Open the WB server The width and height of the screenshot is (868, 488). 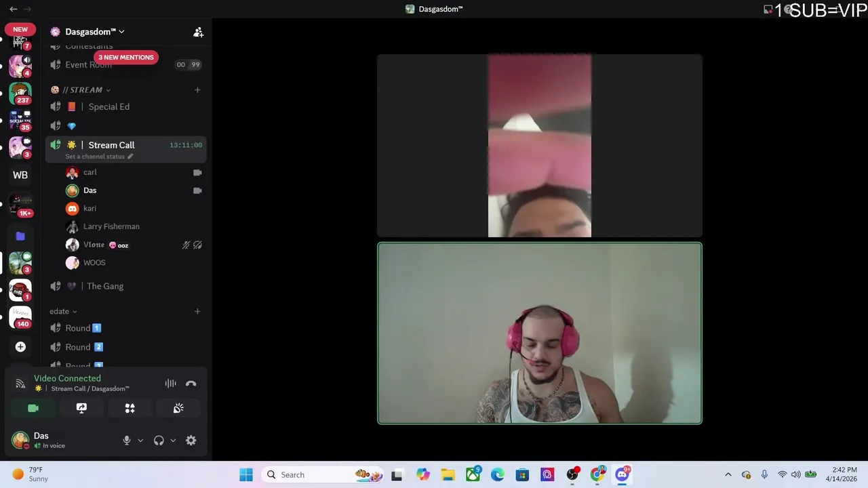[x=20, y=176]
